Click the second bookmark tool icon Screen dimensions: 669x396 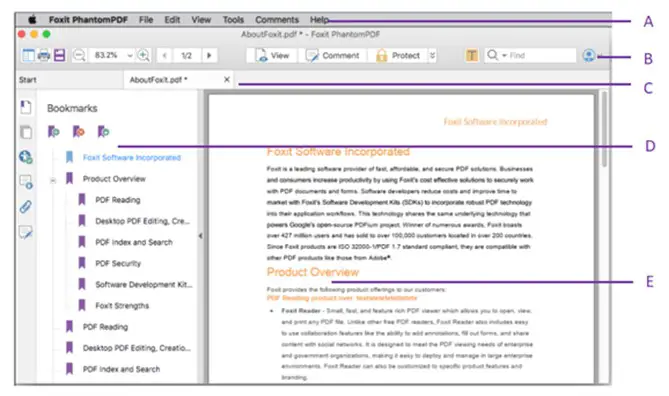(79, 132)
